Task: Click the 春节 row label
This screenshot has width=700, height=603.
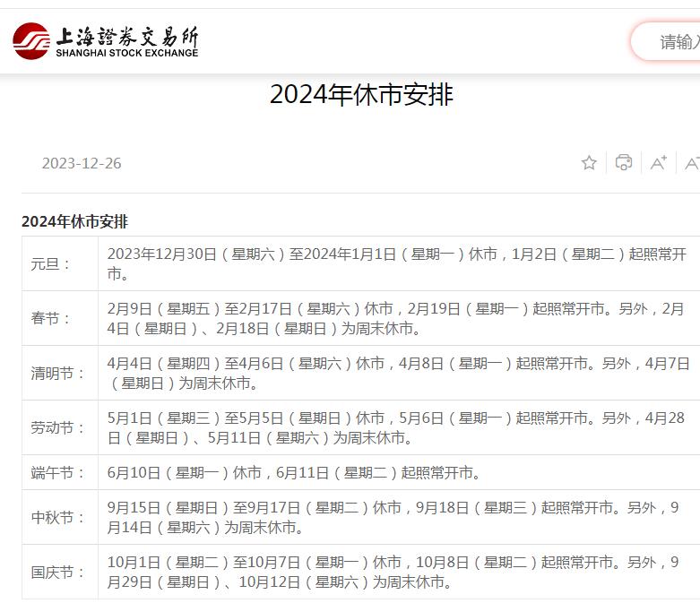Action: pos(50,318)
